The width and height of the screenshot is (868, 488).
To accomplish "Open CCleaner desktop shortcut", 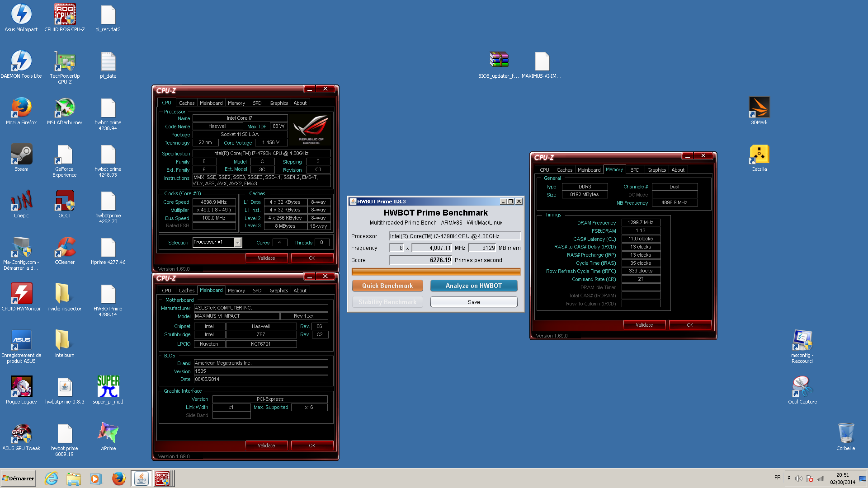I will pos(65,251).
